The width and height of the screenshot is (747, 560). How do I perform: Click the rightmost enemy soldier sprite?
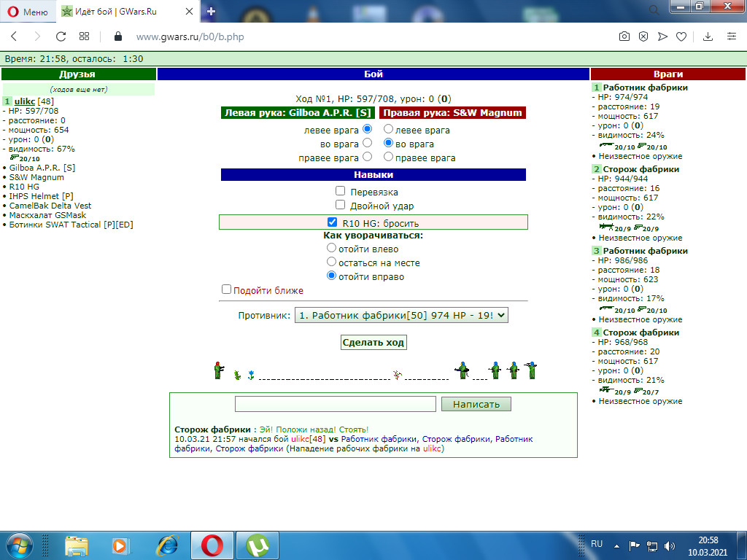531,370
